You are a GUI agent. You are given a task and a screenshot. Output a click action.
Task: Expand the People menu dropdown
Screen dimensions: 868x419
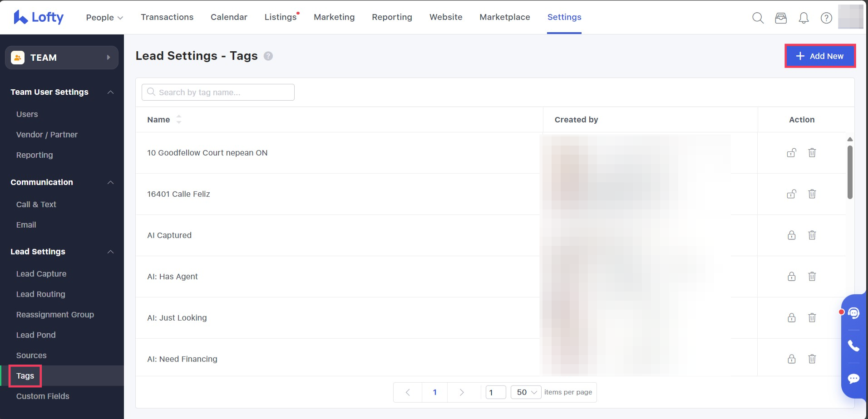coord(104,17)
